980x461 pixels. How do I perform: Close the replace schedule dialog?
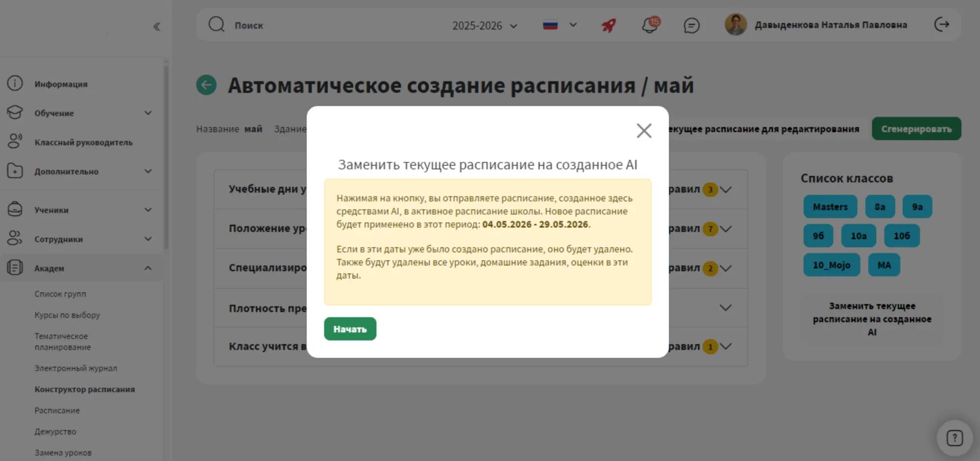pyautogui.click(x=644, y=130)
